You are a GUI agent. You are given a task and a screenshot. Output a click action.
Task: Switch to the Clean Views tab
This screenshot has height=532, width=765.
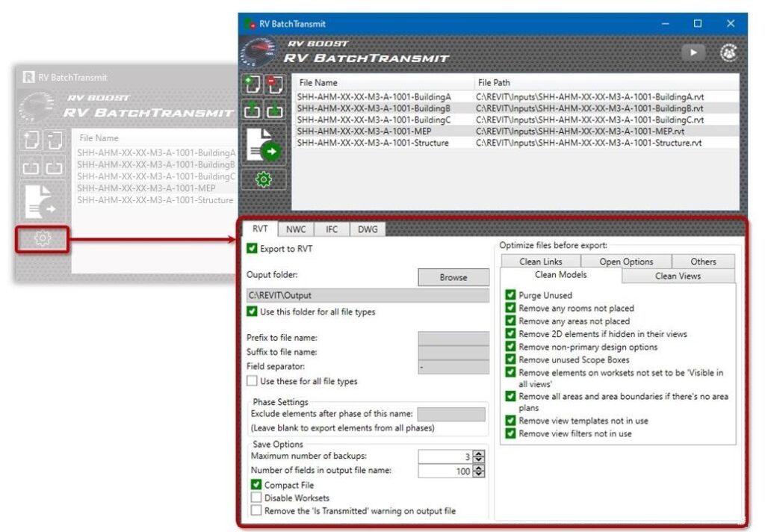pos(678,276)
